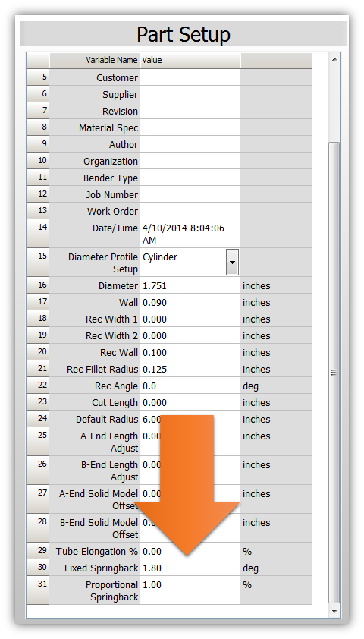Open the Diameter Profile Setup dropdown arrow
Screen dimensions: 364x639
[232, 263]
